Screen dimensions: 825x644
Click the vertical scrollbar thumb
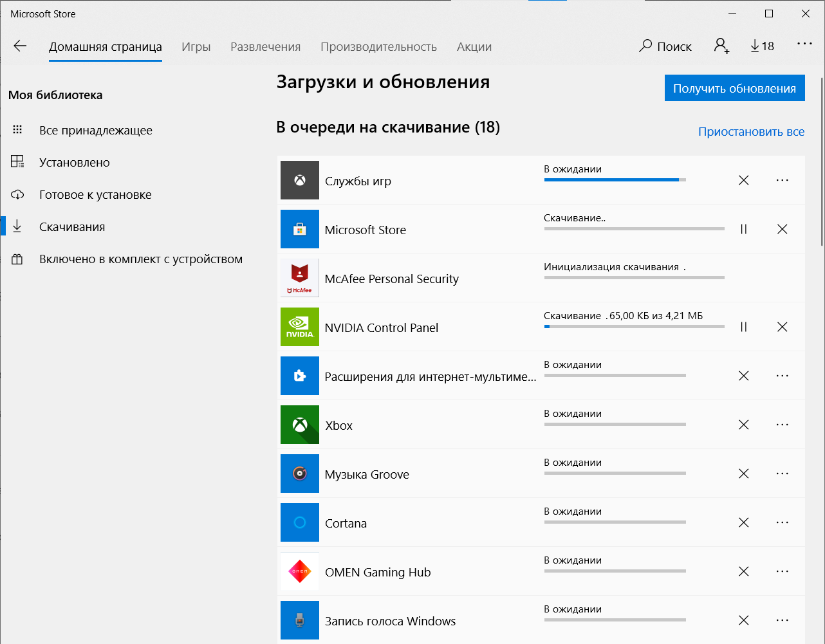(822, 161)
